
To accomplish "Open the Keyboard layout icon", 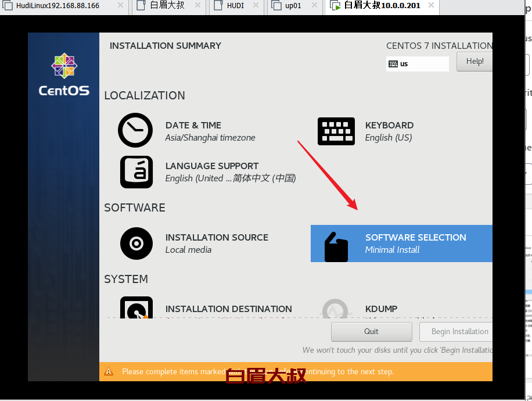I will pyautogui.click(x=336, y=131).
